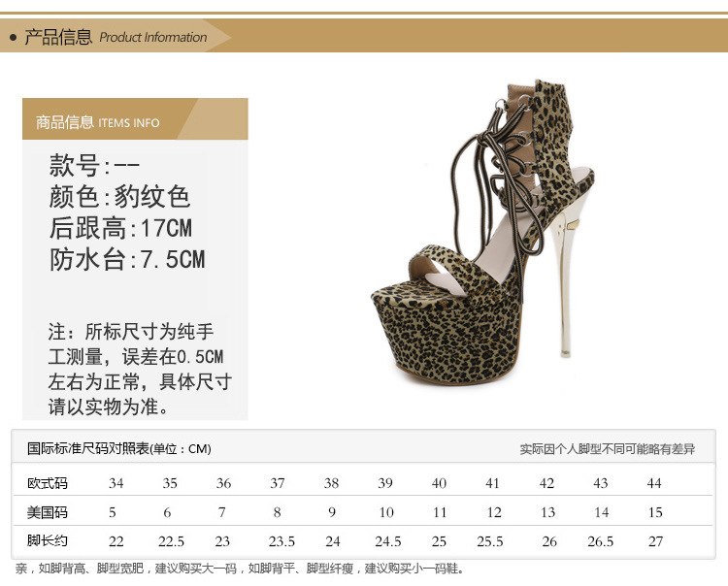
Task: Click the 实际因个人脚型不同可能略有差异 notice
Action: click(608, 448)
